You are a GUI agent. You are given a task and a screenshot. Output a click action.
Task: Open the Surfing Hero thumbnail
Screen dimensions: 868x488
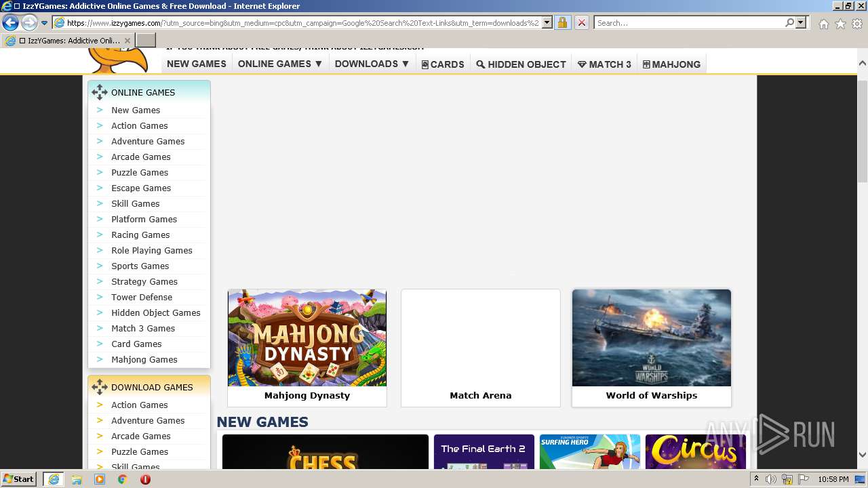(x=590, y=452)
